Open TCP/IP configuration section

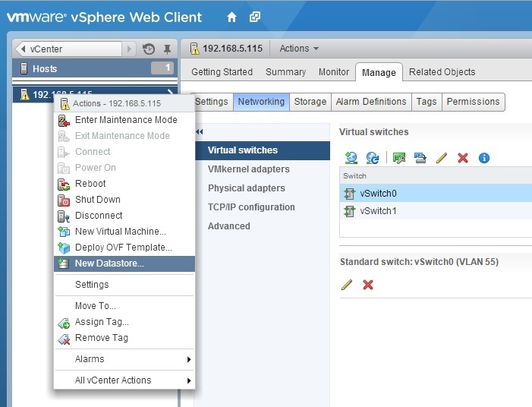coord(263,207)
